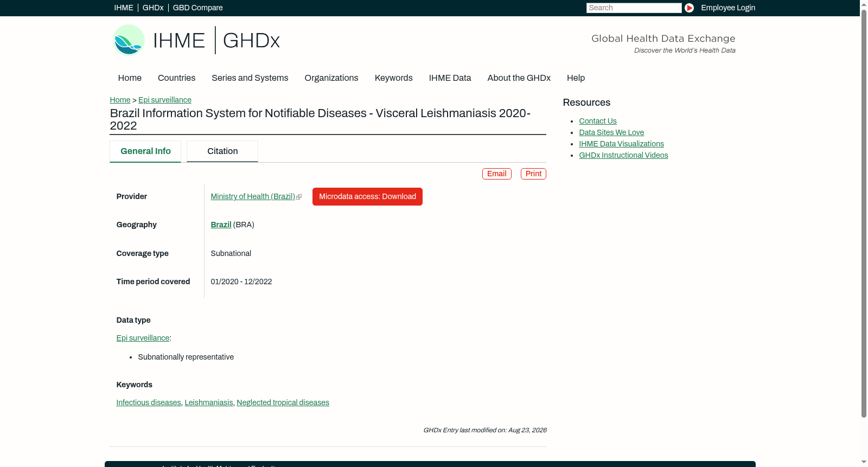Click the Email button

click(x=497, y=174)
